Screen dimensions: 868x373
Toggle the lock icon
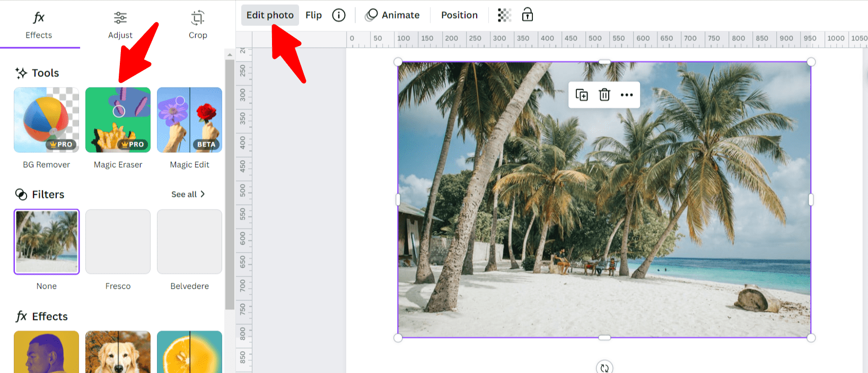[527, 14]
